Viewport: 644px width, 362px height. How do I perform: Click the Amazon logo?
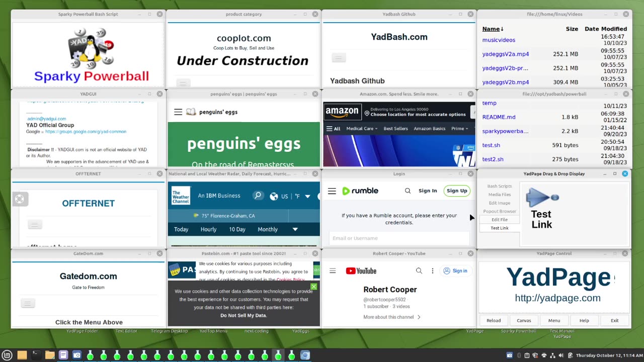click(342, 112)
